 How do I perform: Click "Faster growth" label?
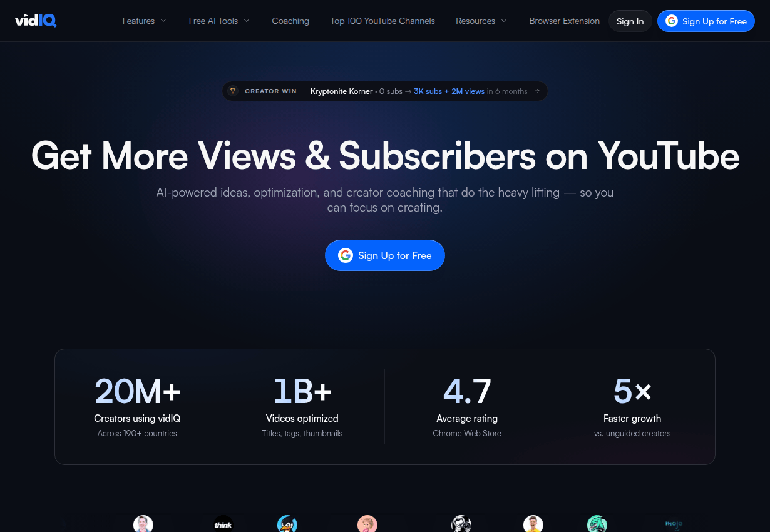click(632, 418)
